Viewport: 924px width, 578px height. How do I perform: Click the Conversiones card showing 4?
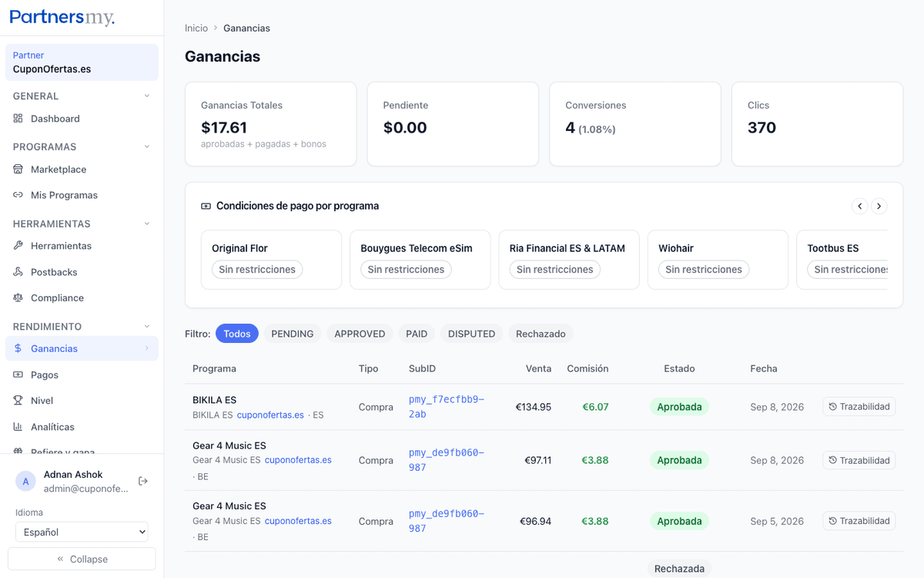point(635,124)
